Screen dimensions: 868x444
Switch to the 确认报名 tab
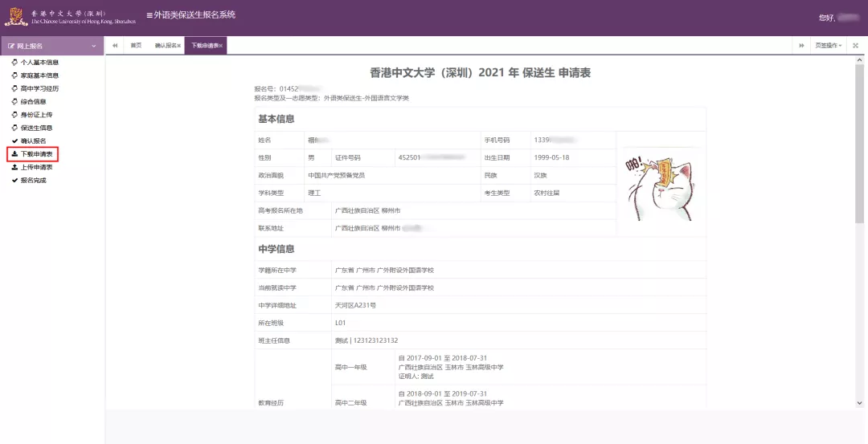coord(165,46)
